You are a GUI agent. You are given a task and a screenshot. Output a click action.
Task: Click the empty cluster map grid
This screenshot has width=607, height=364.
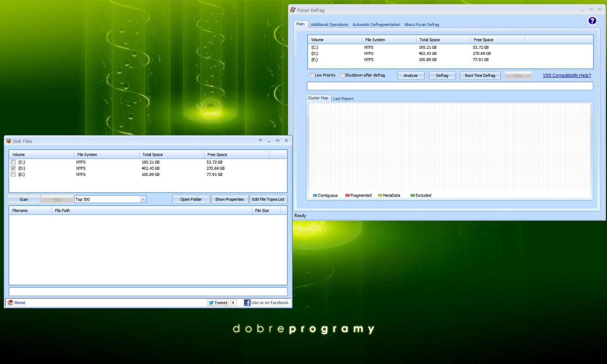(449, 147)
